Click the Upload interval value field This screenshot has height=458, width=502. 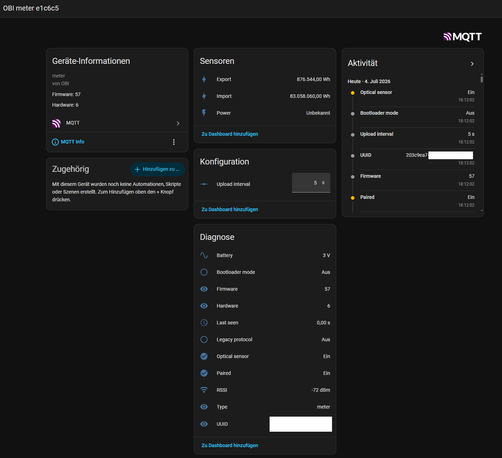click(311, 183)
